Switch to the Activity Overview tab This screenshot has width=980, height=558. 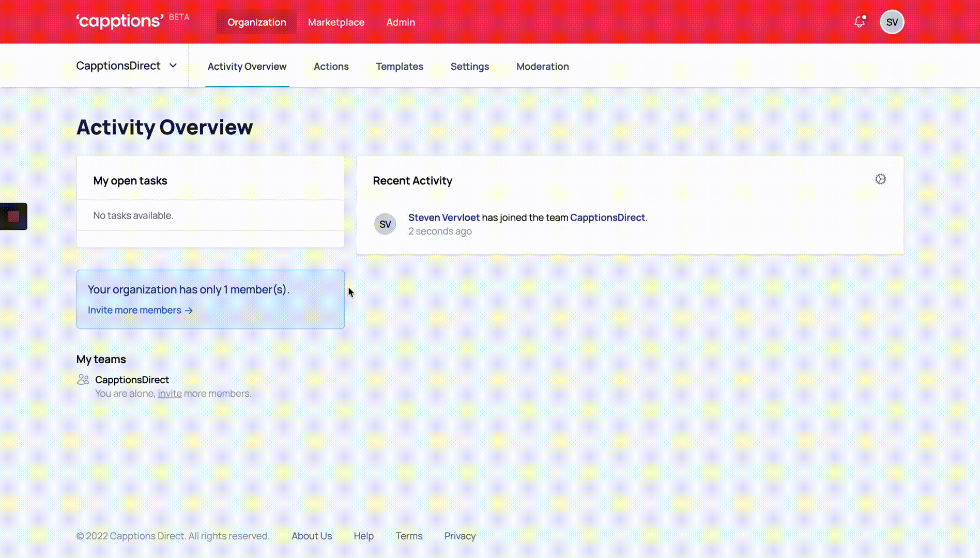247,66
